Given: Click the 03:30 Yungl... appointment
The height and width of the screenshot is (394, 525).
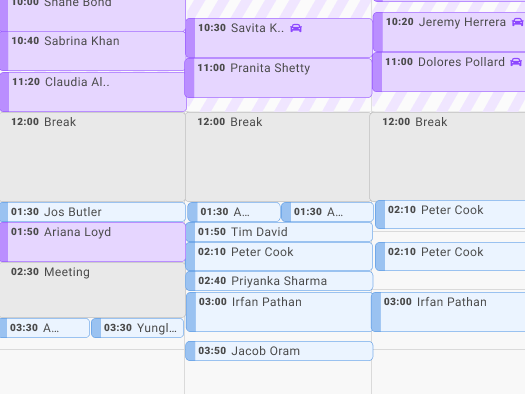Looking at the screenshot, I should coord(138,328).
